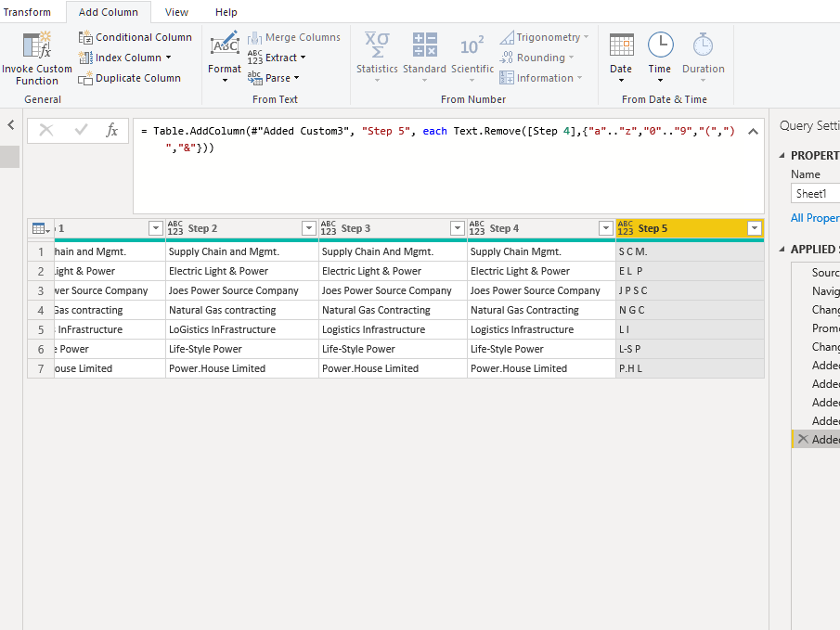This screenshot has height=630, width=840.
Task: Click the query Name field containing Sheet1
Action: (x=815, y=194)
